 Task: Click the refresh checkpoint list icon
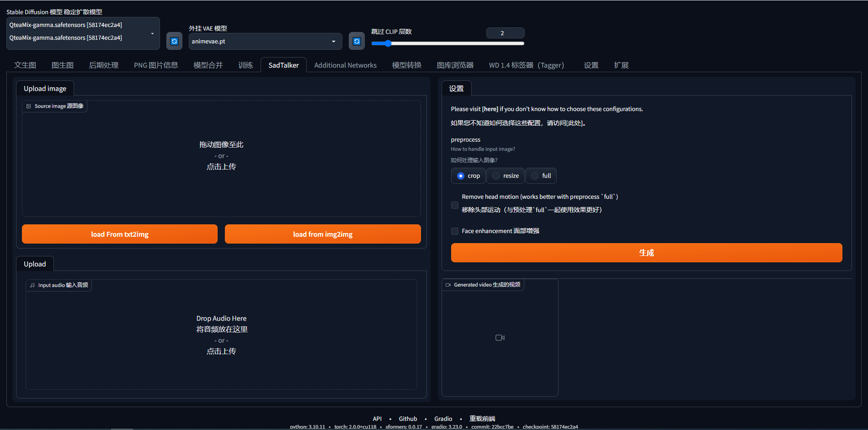[x=174, y=41]
